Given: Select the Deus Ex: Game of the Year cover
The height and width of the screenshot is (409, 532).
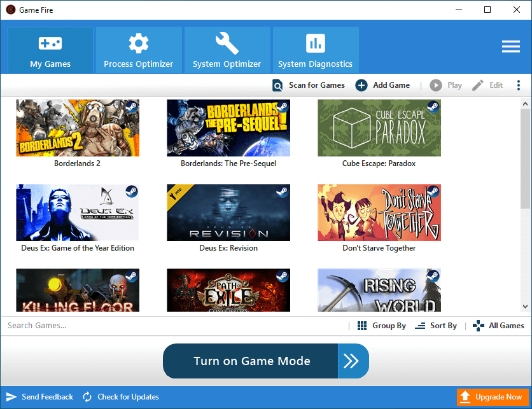Looking at the screenshot, I should (78, 212).
